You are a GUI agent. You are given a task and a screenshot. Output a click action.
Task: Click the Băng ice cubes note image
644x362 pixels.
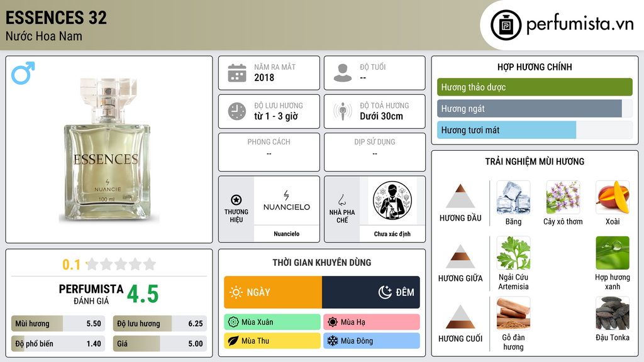pyautogui.click(x=513, y=197)
